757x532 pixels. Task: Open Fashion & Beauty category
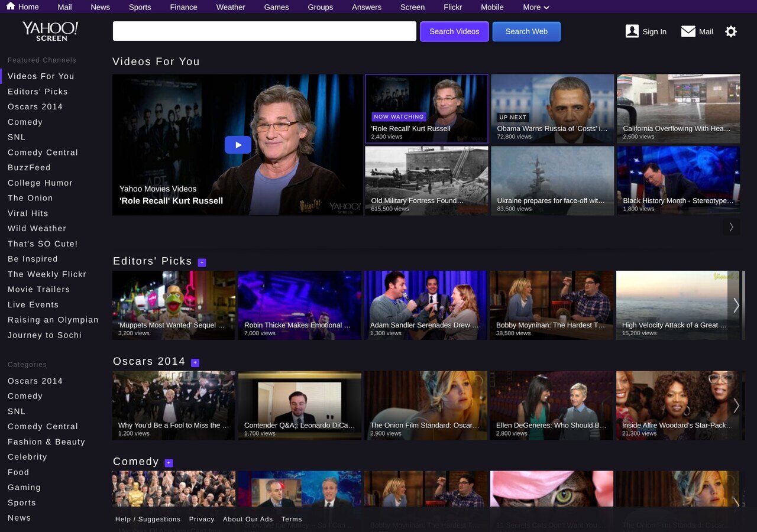(x=46, y=442)
